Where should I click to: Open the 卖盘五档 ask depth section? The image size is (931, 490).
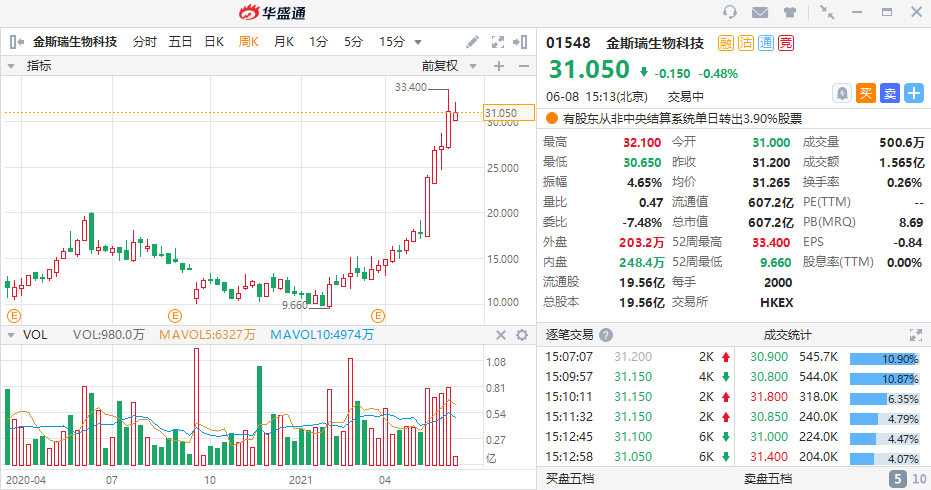coord(768,479)
